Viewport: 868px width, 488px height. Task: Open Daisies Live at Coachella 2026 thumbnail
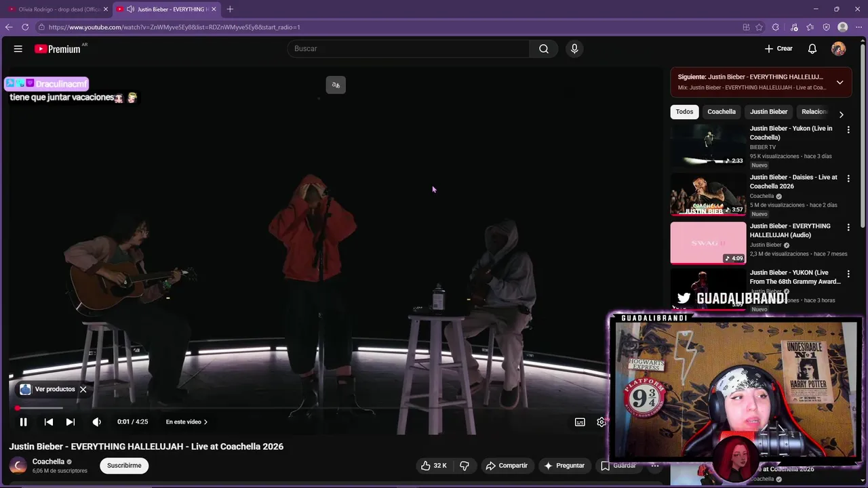pos(708,194)
